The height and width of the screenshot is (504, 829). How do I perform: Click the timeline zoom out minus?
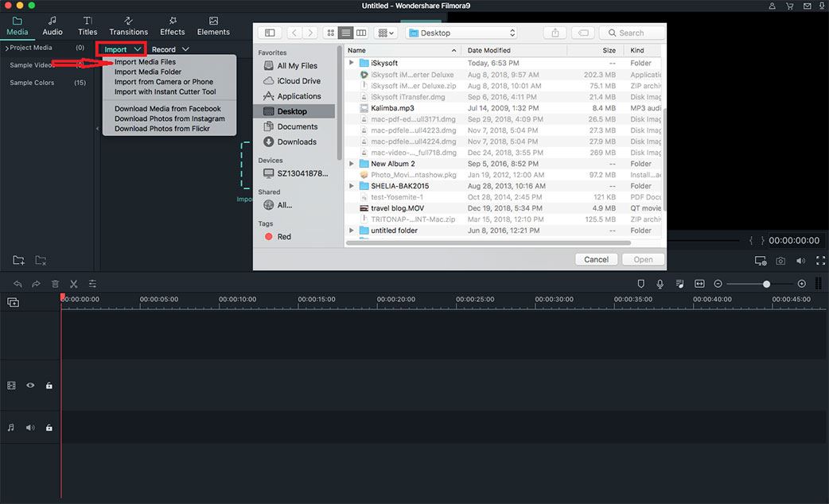pos(718,285)
